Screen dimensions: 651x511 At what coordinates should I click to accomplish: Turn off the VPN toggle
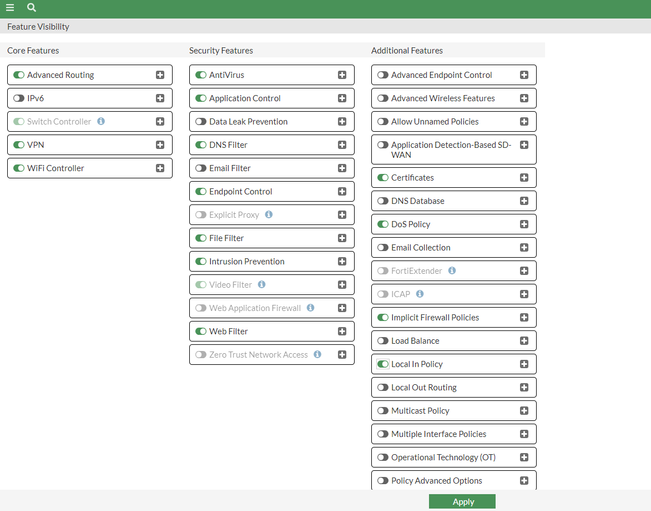19,144
